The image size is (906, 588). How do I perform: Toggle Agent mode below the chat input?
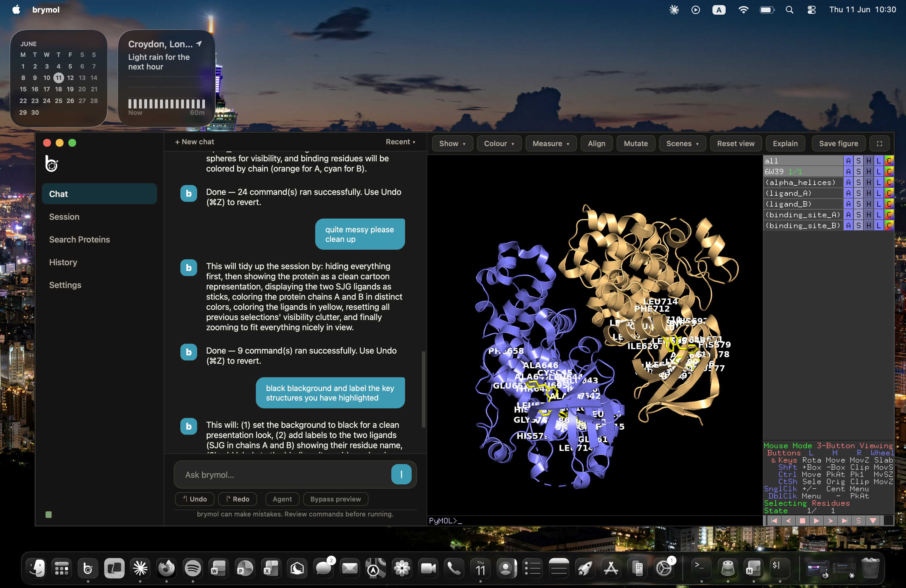[x=282, y=499]
